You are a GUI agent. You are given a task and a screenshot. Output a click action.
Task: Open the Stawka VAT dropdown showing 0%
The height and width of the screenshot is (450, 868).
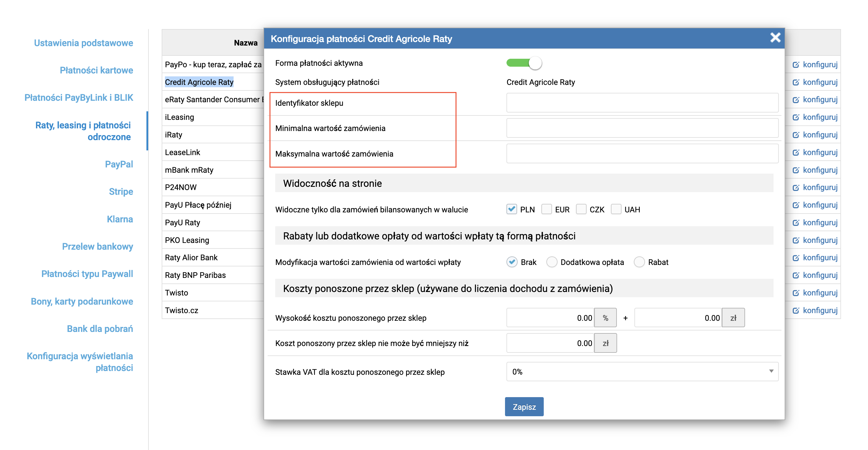click(642, 371)
